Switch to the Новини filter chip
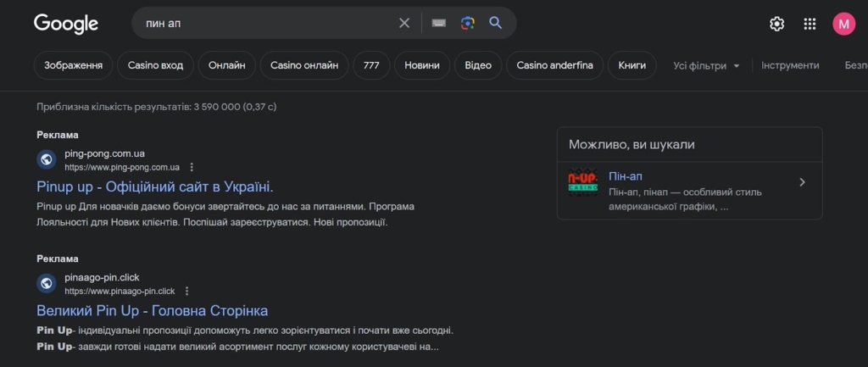 422,65
